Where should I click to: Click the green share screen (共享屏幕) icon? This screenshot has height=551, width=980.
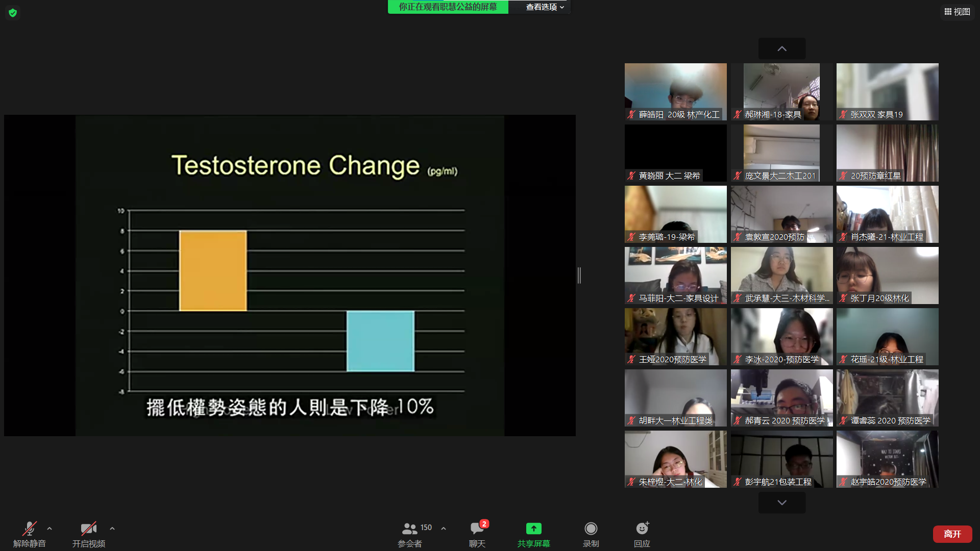[x=533, y=529]
